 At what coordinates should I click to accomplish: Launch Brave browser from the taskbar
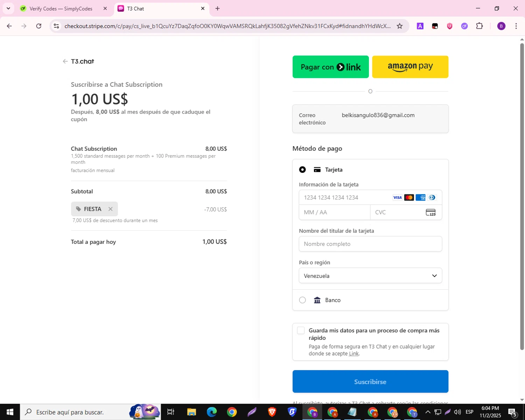[x=272, y=412]
